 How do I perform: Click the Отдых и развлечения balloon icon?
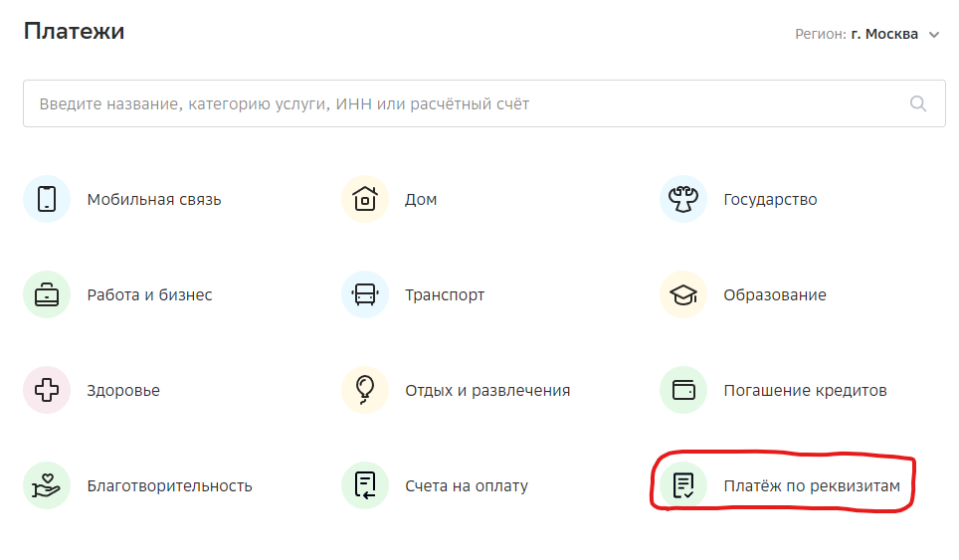point(365,390)
